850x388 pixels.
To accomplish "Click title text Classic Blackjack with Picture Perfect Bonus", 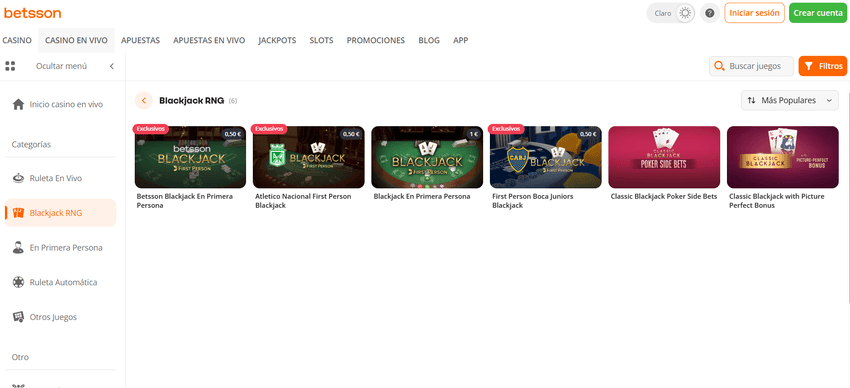I will tap(777, 201).
